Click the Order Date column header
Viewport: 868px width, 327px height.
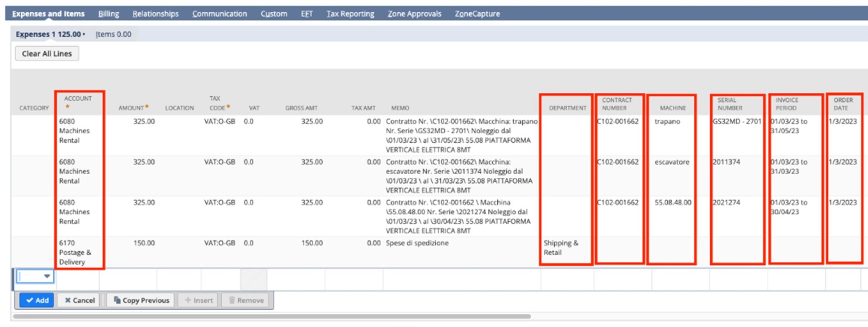843,104
